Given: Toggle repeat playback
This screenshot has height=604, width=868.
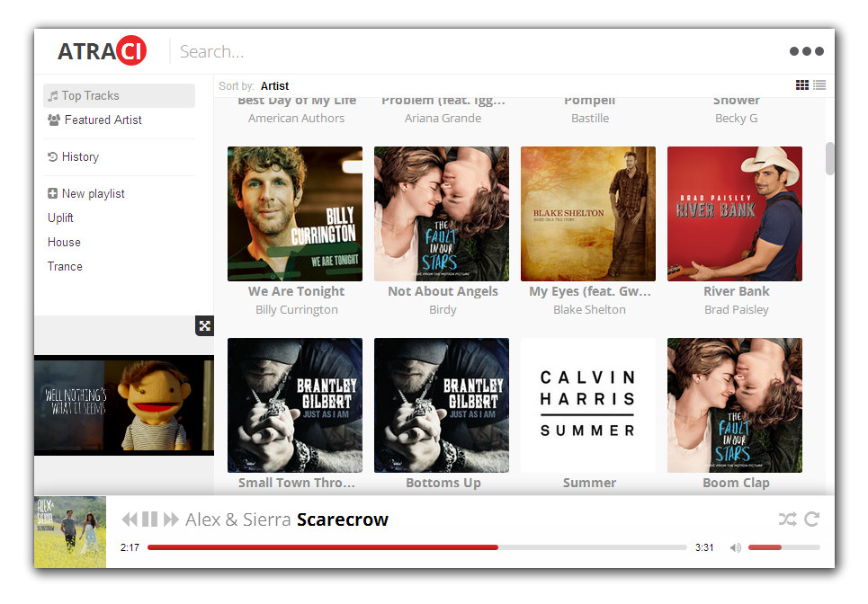Looking at the screenshot, I should (811, 520).
